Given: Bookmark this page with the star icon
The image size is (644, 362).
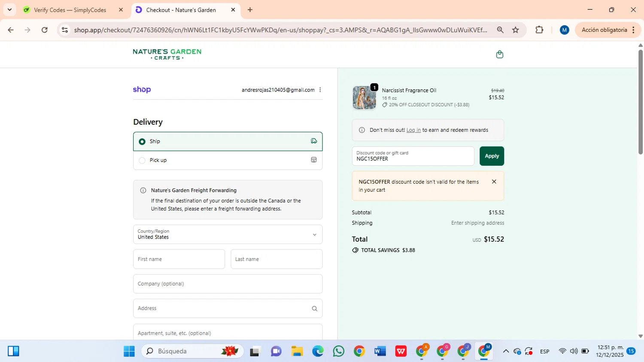Looking at the screenshot, I should [516, 30].
